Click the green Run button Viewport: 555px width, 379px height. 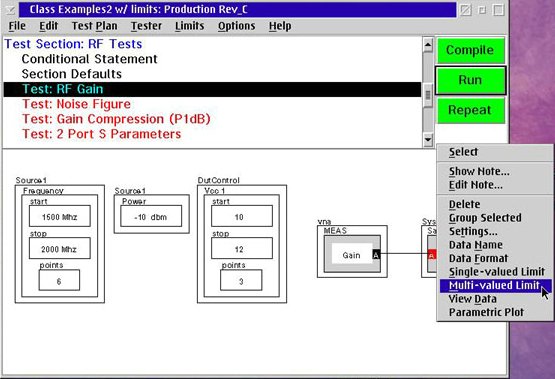[x=470, y=80]
